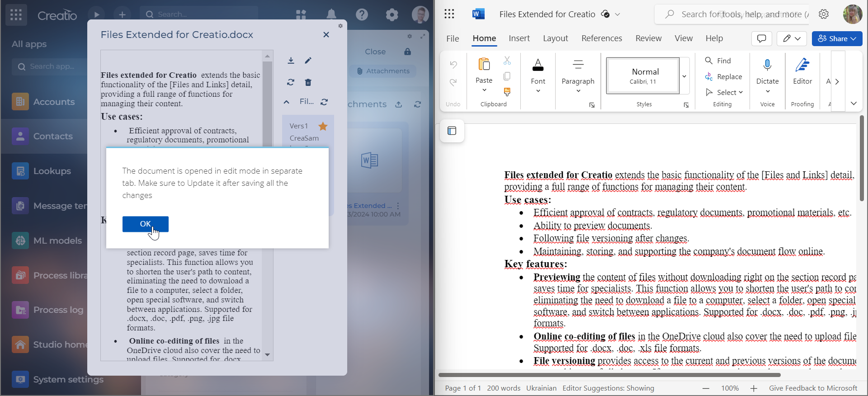Select the Format Painter icon
The width and height of the screenshot is (868, 396).
[507, 92]
